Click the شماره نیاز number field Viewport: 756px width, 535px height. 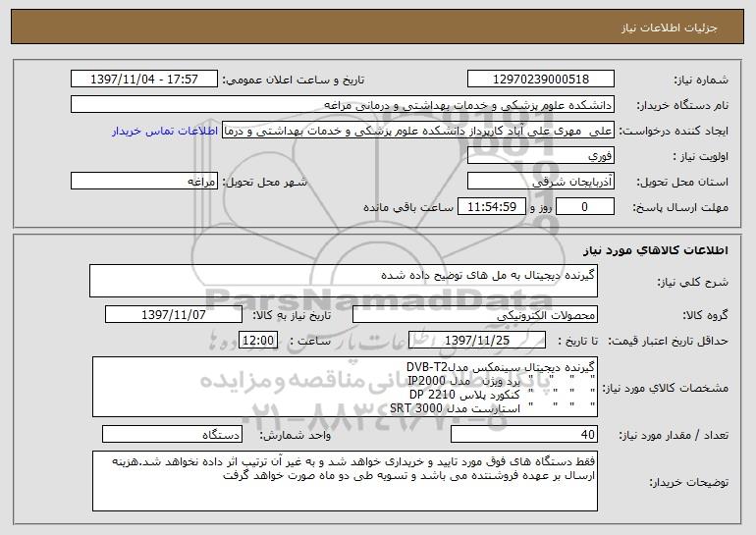540,79
